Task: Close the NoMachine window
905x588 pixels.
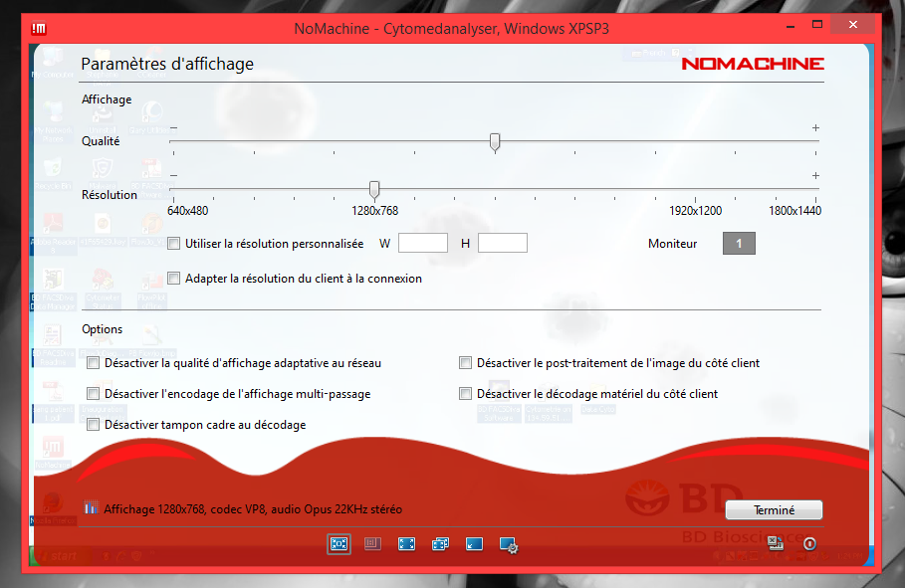Action: 853,25
